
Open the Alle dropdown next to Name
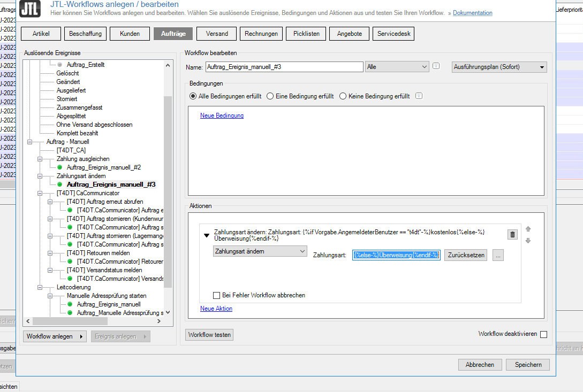pyautogui.click(x=397, y=67)
